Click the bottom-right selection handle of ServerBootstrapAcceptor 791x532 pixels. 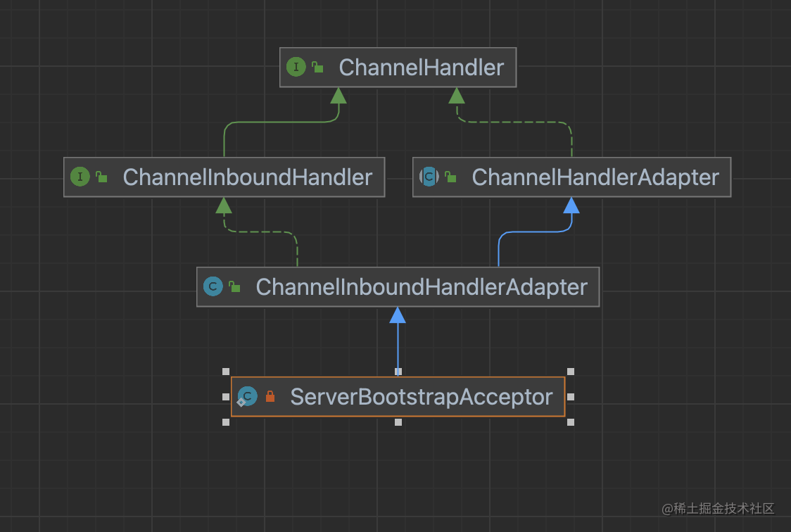(571, 422)
